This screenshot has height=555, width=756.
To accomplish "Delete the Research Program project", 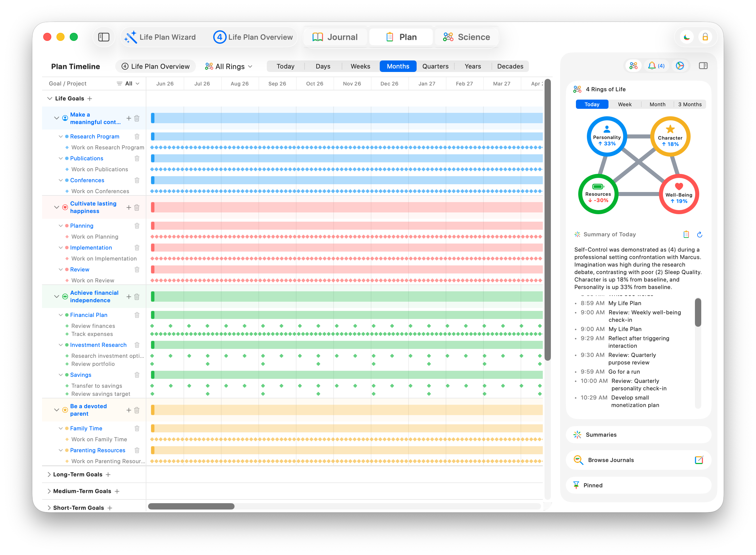I will pyautogui.click(x=137, y=136).
